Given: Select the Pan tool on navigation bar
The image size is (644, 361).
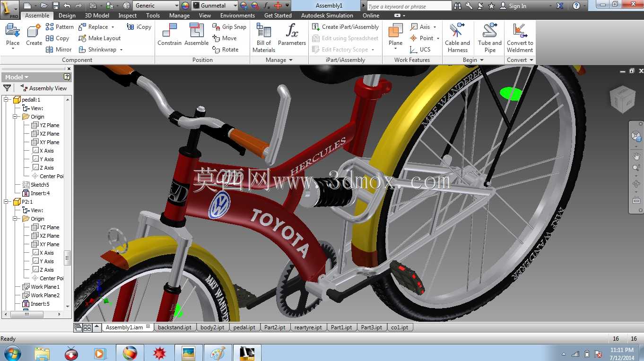Looking at the screenshot, I should pos(636,156).
